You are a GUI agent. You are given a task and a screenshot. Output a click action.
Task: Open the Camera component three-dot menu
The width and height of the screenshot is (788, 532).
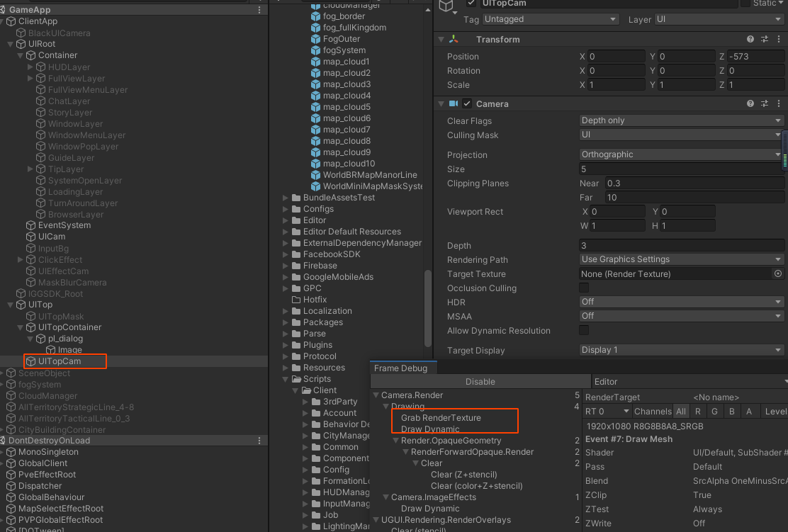778,104
